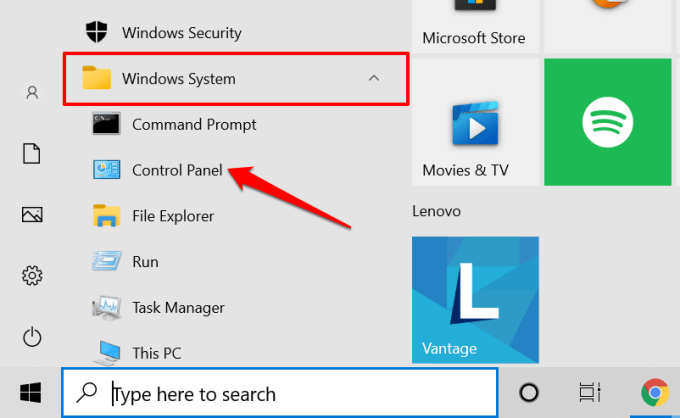Image resolution: width=680 pixels, height=418 pixels.
Task: Open Task View on the taskbar
Action: click(x=590, y=393)
